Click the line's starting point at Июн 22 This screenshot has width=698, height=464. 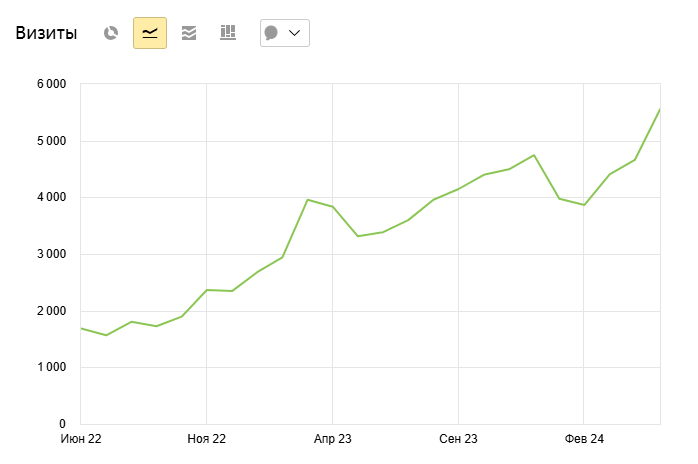(x=81, y=328)
